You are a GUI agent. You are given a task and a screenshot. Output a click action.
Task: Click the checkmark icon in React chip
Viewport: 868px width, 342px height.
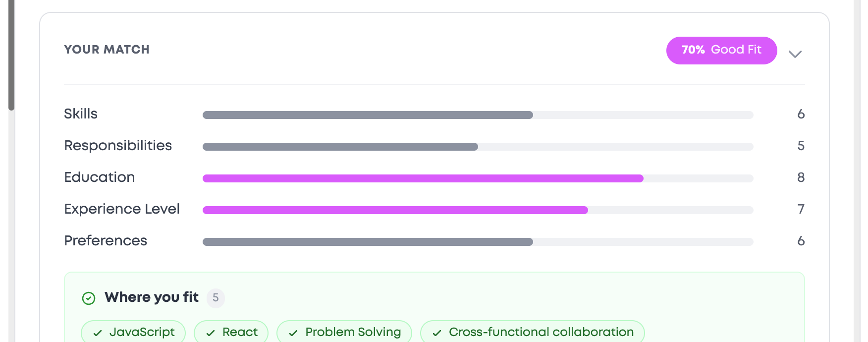(211, 333)
